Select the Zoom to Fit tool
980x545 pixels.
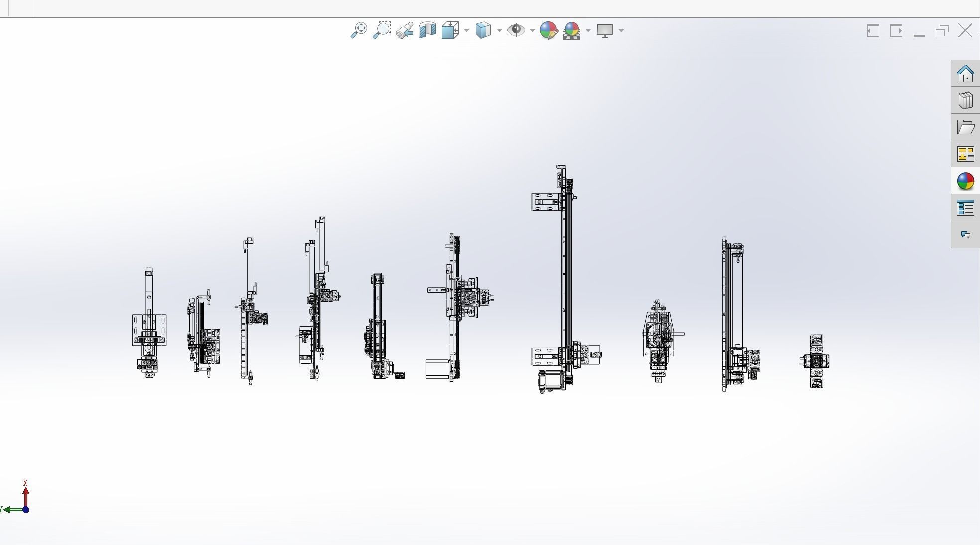click(359, 30)
